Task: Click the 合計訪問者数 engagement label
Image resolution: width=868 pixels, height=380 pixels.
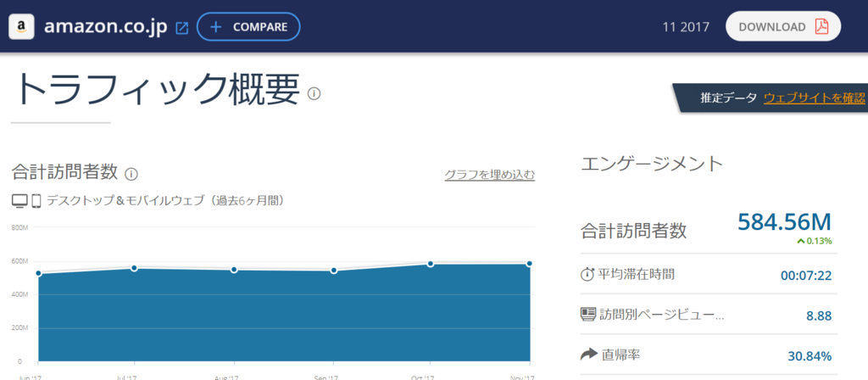Action: 634,231
